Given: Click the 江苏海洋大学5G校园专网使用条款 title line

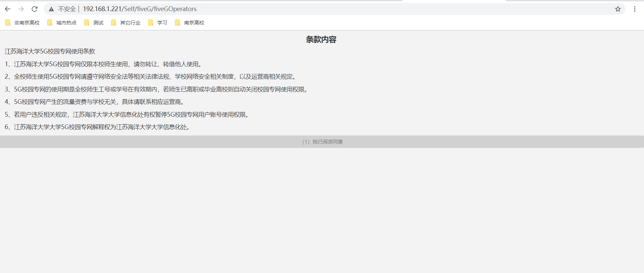Looking at the screenshot, I should (x=50, y=51).
